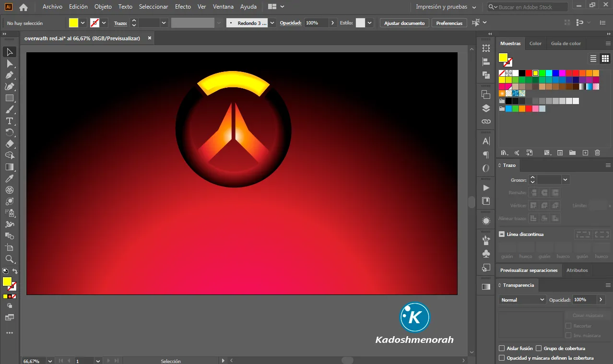Go to Illustrator Home screen

pos(23,7)
